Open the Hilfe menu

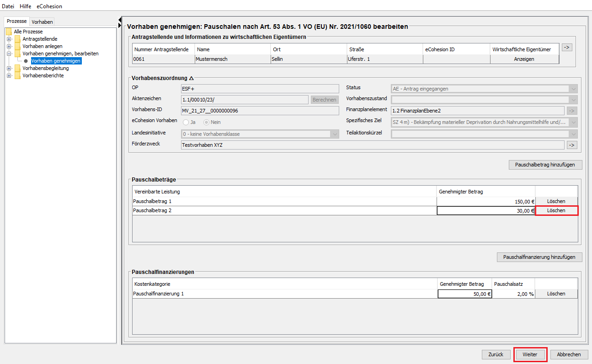(26, 6)
